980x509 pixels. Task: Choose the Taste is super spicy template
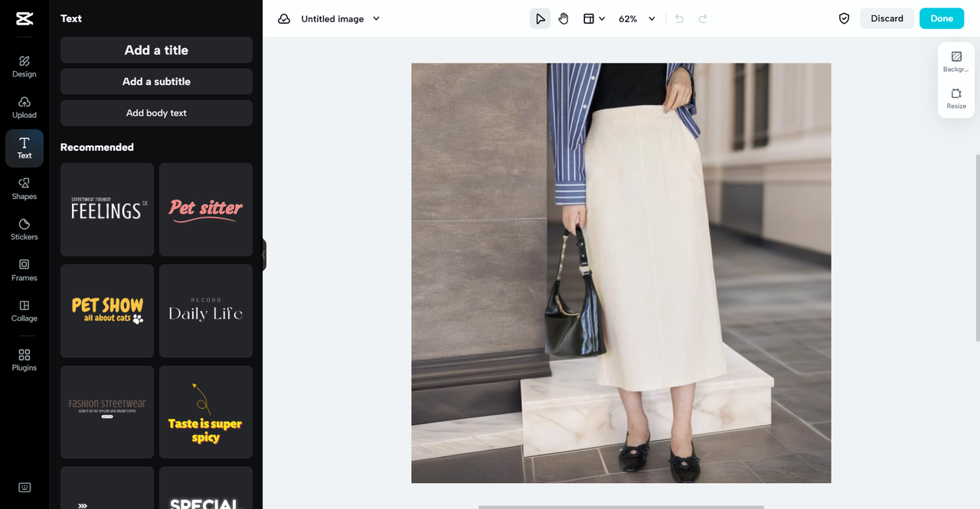206,412
